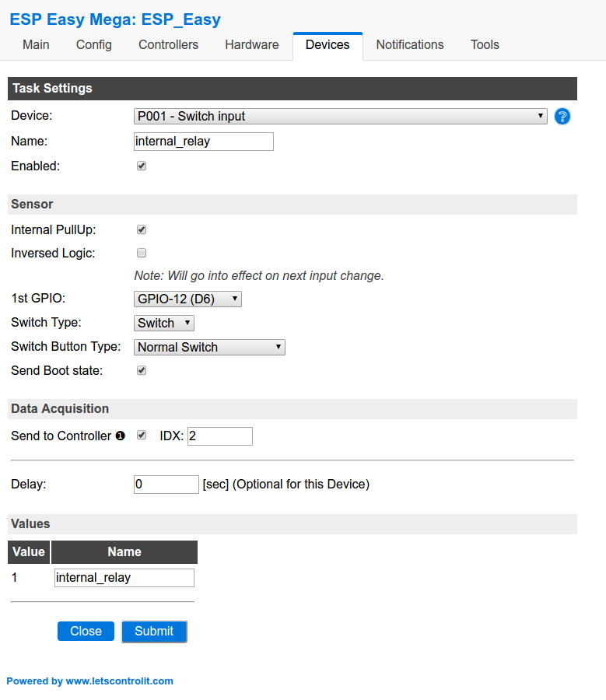
Task: Click the Submit button
Action: pyautogui.click(x=154, y=631)
